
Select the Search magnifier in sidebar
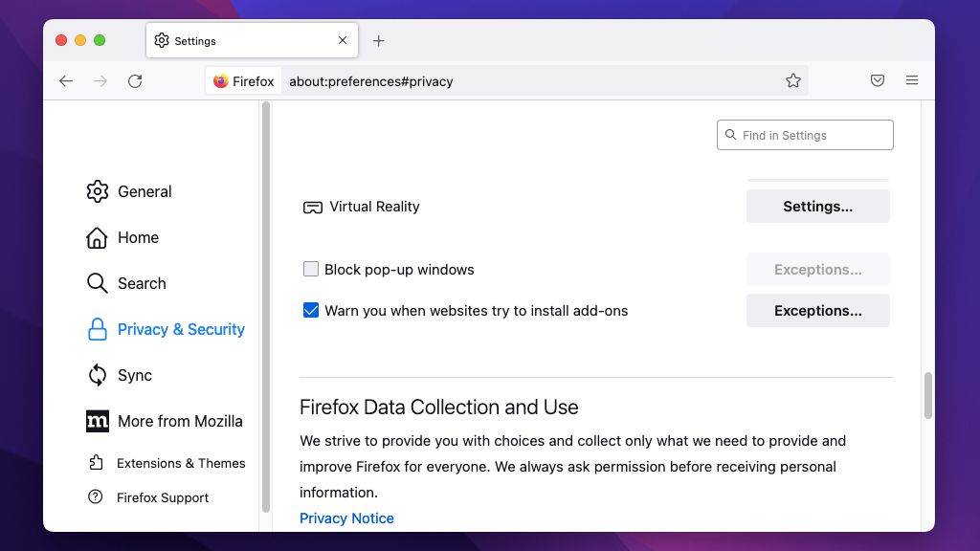coord(97,283)
